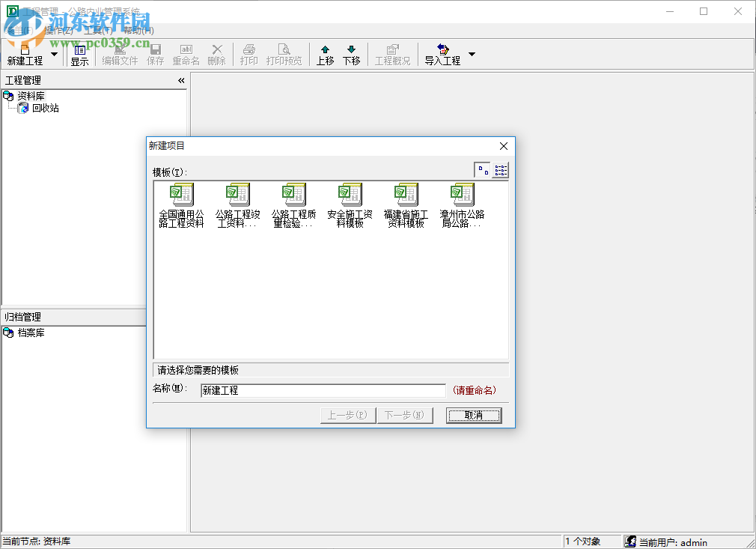Image resolution: width=756 pixels, height=549 pixels.
Task: Click the 取消 button
Action: pyautogui.click(x=474, y=416)
